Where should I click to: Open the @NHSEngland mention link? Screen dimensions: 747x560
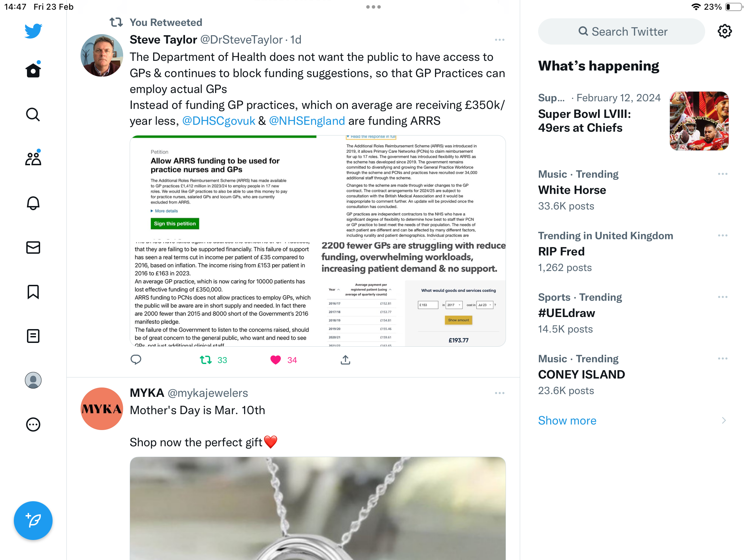[307, 121]
